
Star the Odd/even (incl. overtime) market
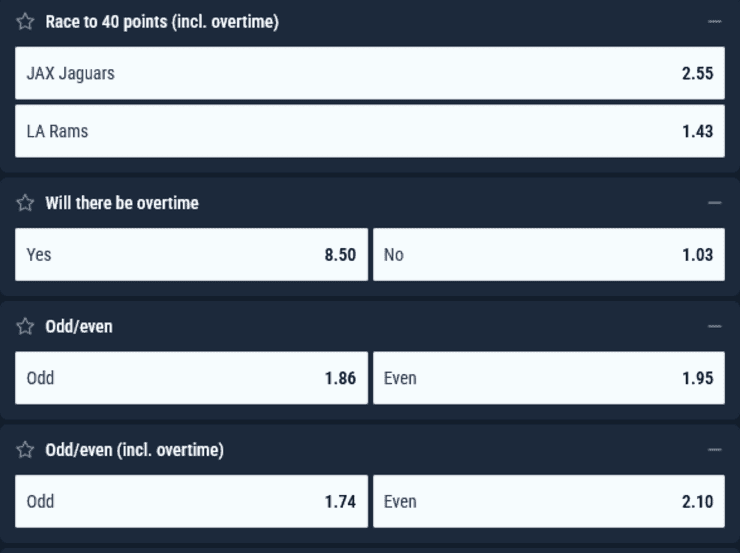26,450
